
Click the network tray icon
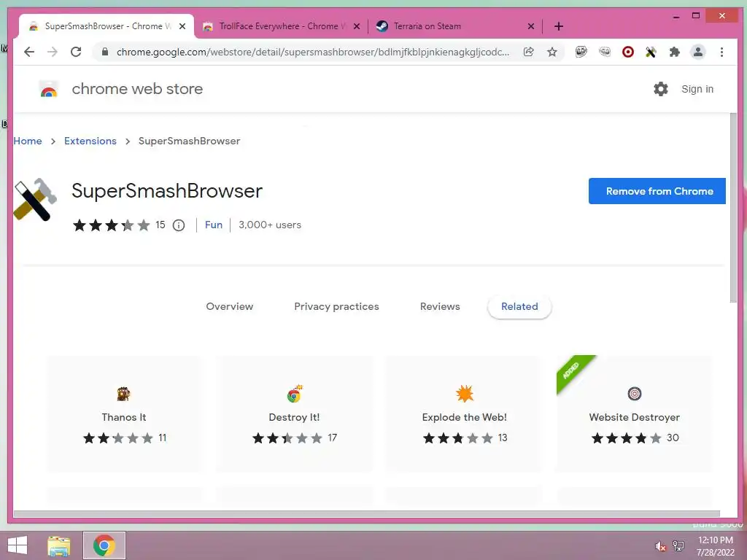(678, 545)
